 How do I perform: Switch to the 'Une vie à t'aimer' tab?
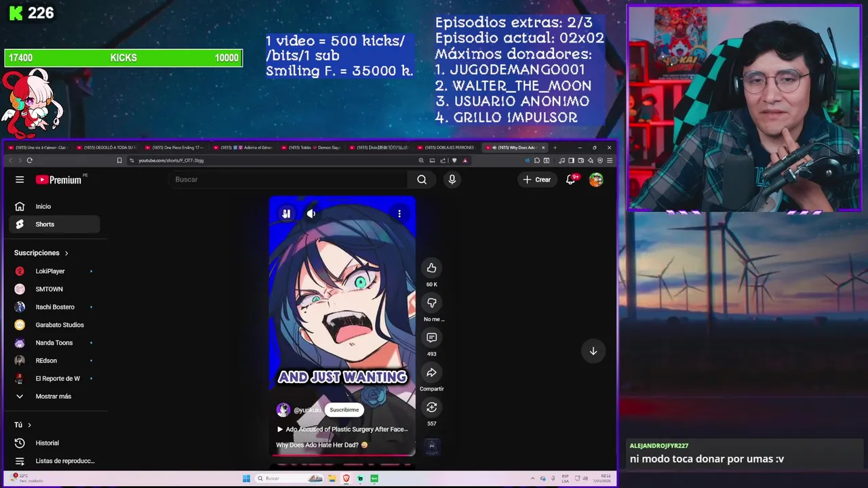click(x=37, y=148)
